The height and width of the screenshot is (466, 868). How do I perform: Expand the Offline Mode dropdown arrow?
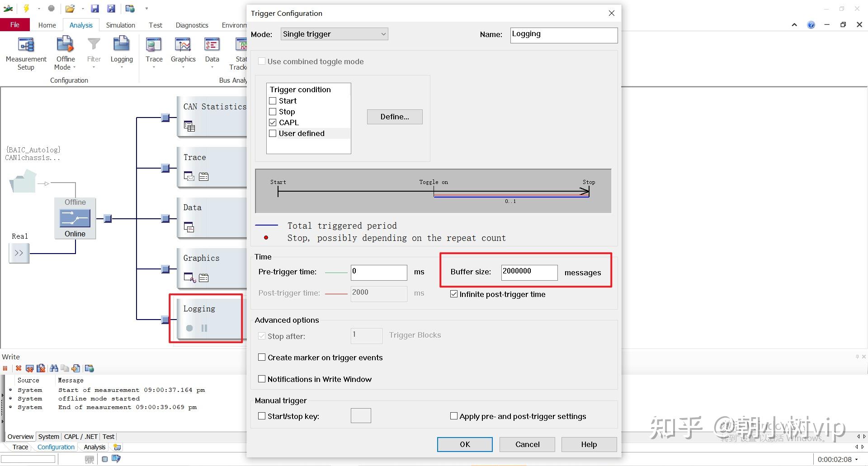pyautogui.click(x=75, y=67)
